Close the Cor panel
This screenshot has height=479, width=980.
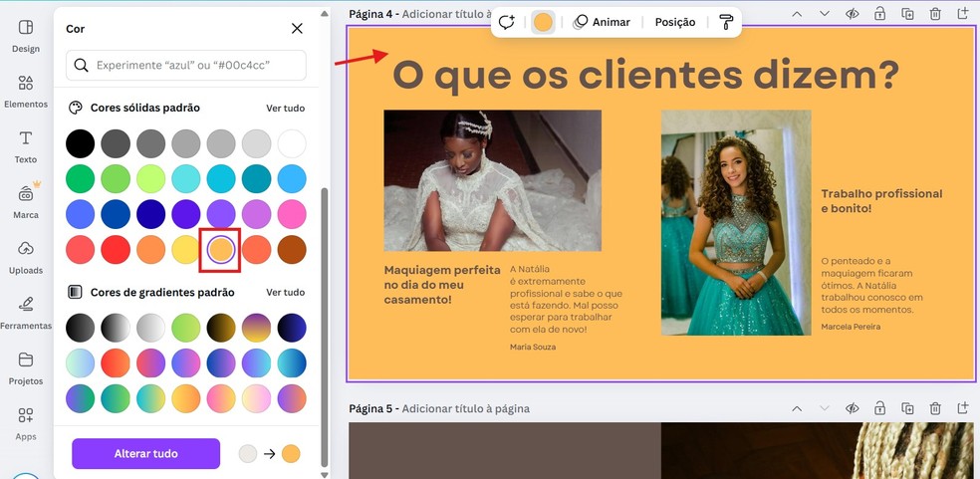[297, 28]
